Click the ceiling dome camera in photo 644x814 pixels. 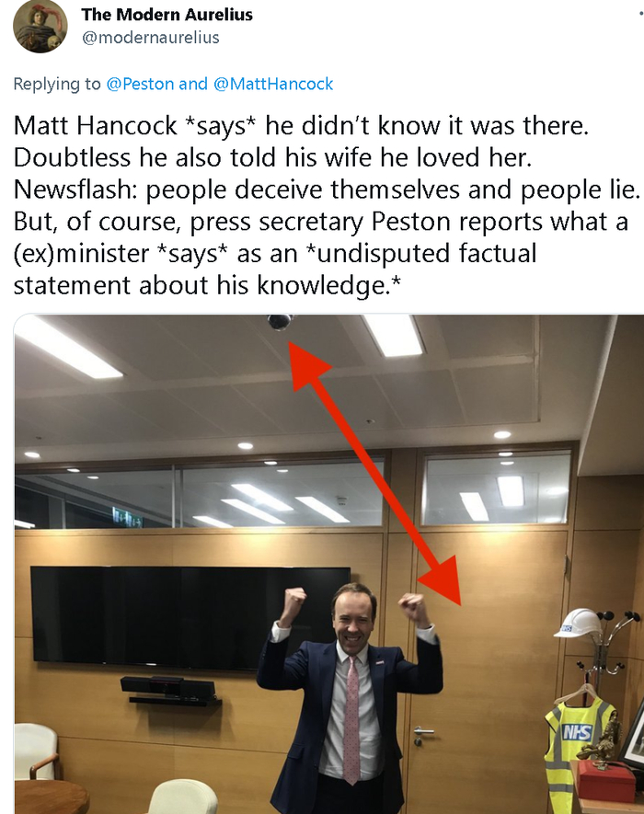click(x=280, y=322)
